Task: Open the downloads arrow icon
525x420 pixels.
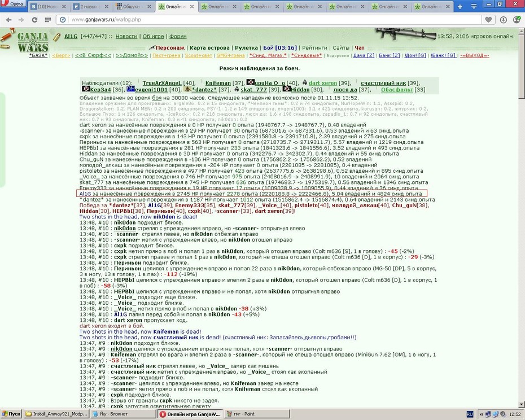Action: click(x=503, y=20)
